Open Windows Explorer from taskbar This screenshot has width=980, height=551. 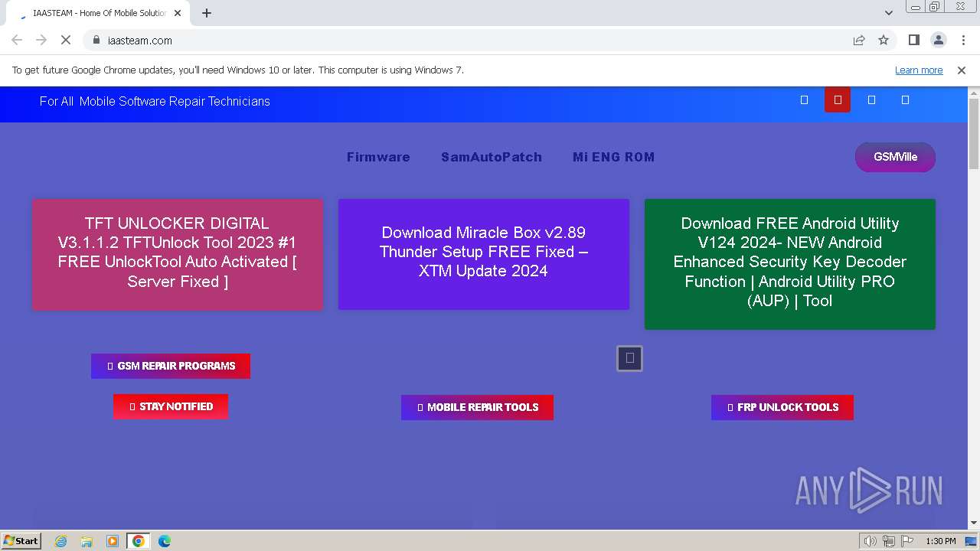(x=87, y=541)
